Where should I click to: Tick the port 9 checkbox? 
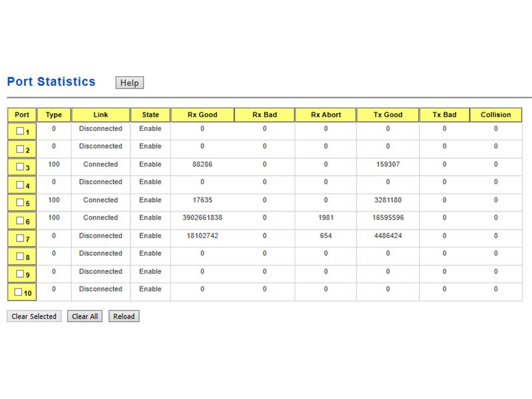pyautogui.click(x=20, y=274)
